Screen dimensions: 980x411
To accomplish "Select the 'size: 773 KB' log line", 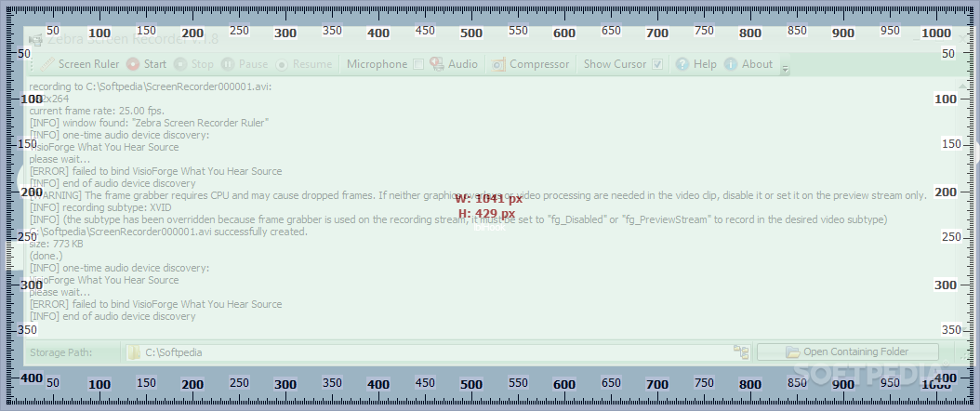I will pyautogui.click(x=56, y=244).
